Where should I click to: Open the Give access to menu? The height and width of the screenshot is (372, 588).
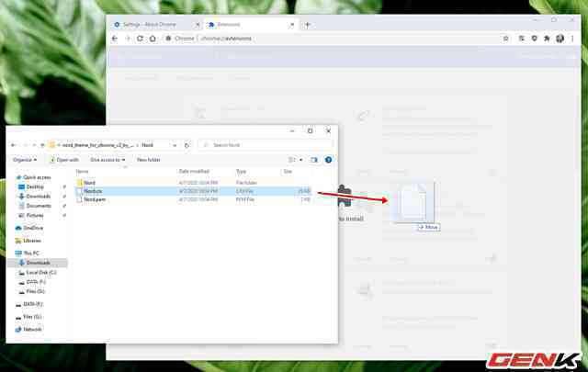[107, 160]
